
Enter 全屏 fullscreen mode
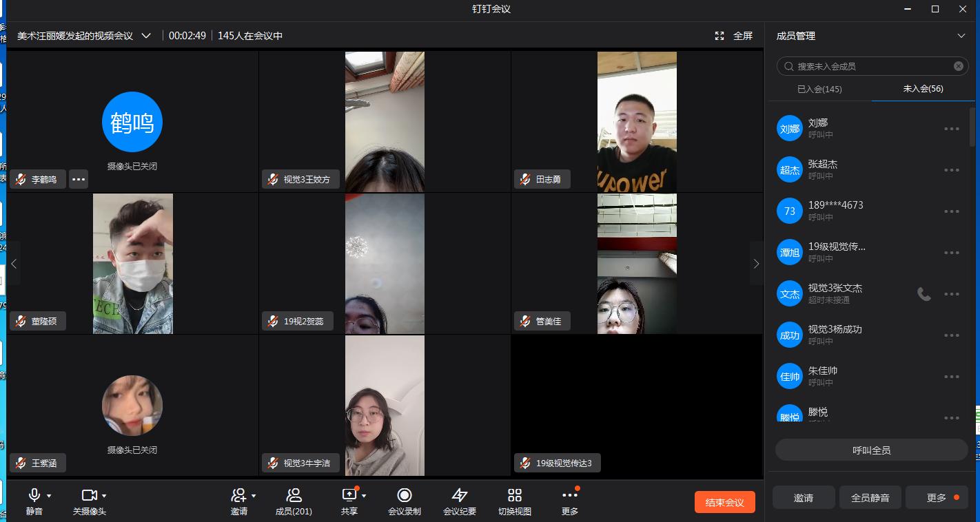point(734,36)
